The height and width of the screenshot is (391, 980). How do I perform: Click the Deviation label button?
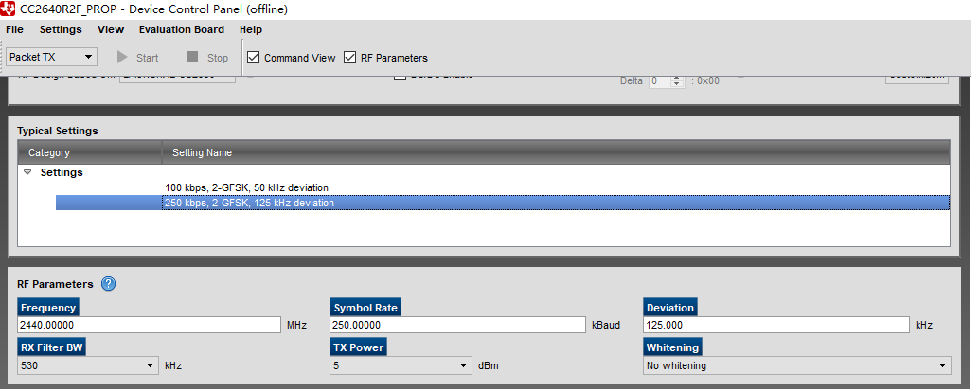(x=670, y=308)
